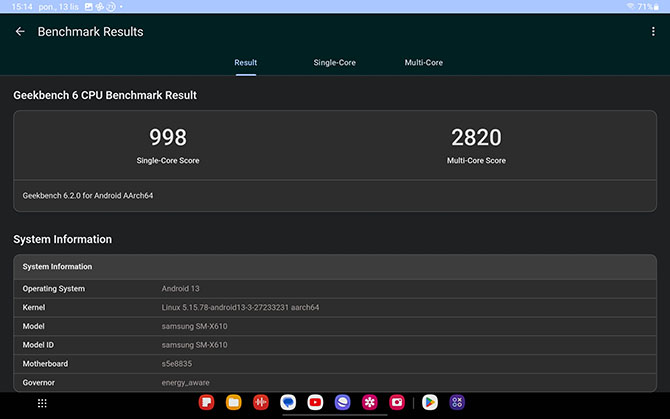Tap the 'Benchmark Results' title

click(91, 32)
